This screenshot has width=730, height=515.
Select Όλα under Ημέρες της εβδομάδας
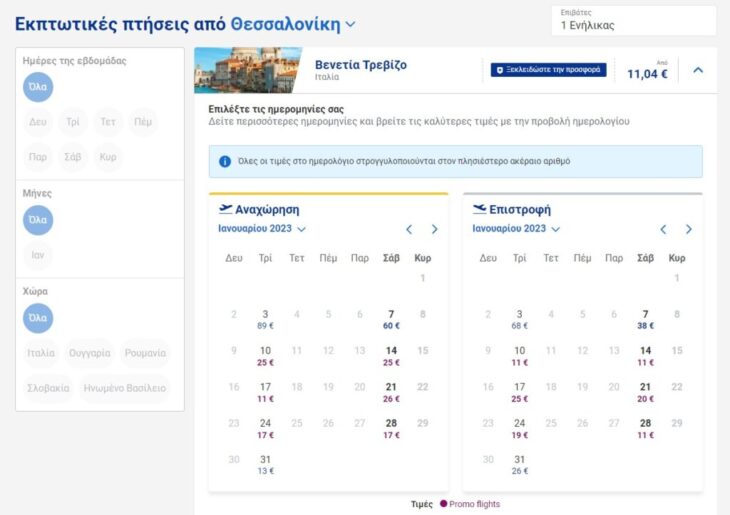pos(38,87)
